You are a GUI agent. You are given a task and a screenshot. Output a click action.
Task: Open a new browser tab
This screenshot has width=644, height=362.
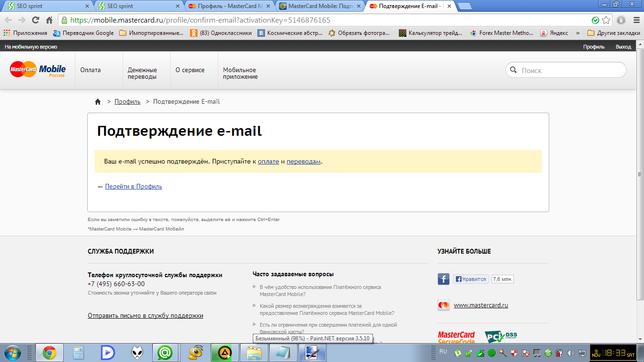465,6
